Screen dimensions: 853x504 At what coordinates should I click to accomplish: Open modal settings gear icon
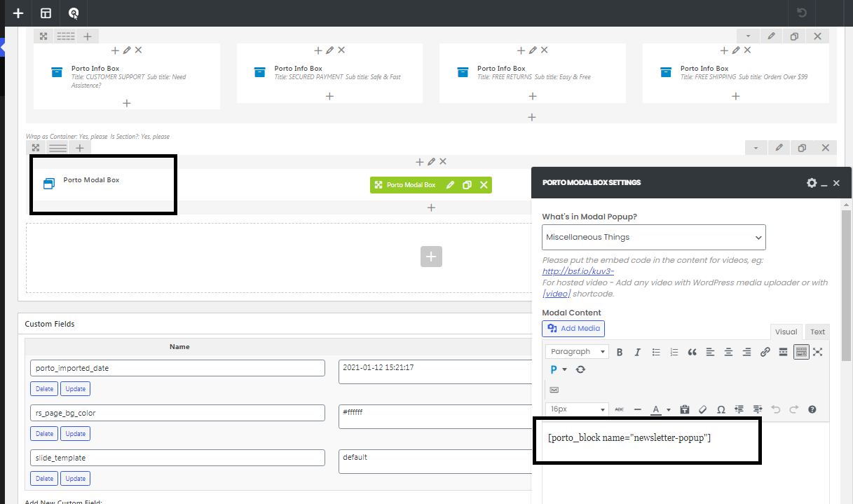pos(812,183)
